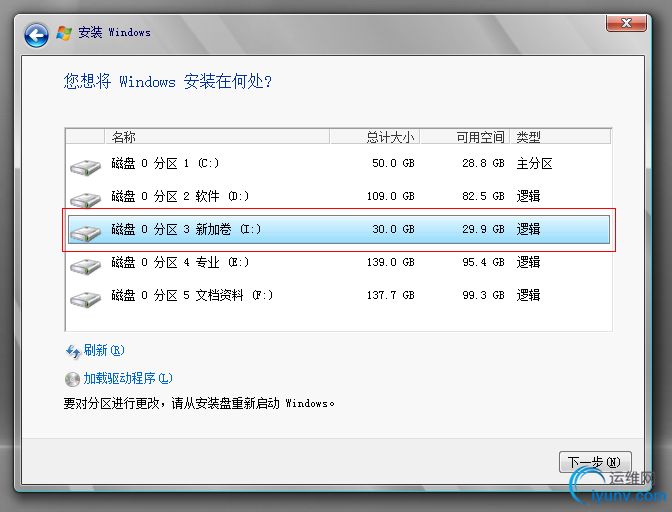Click the 29.9 GB free space cell
Viewport: 672px width, 512px height.
(x=483, y=229)
